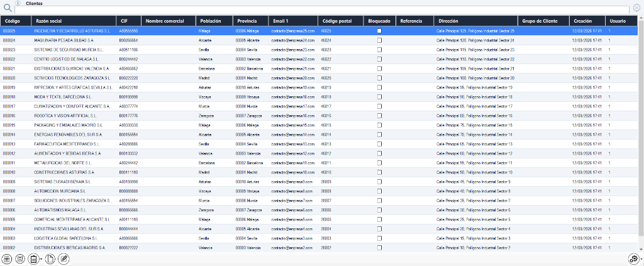Select row SISTEMAS EUSKADI BIZKAIA S.L.
The width and height of the screenshot is (644, 266).
tap(319, 182)
